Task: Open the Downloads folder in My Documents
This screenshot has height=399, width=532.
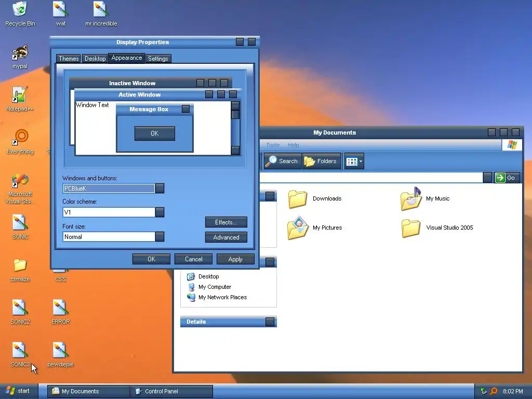Action: 314,199
